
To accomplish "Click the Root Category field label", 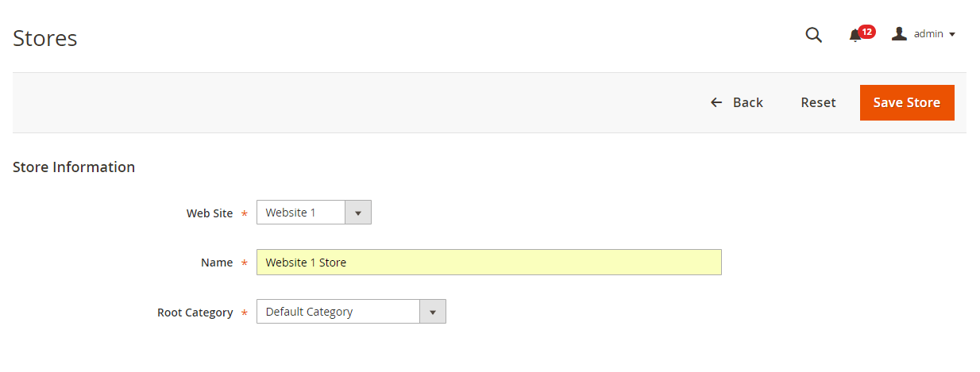I will (x=195, y=313).
